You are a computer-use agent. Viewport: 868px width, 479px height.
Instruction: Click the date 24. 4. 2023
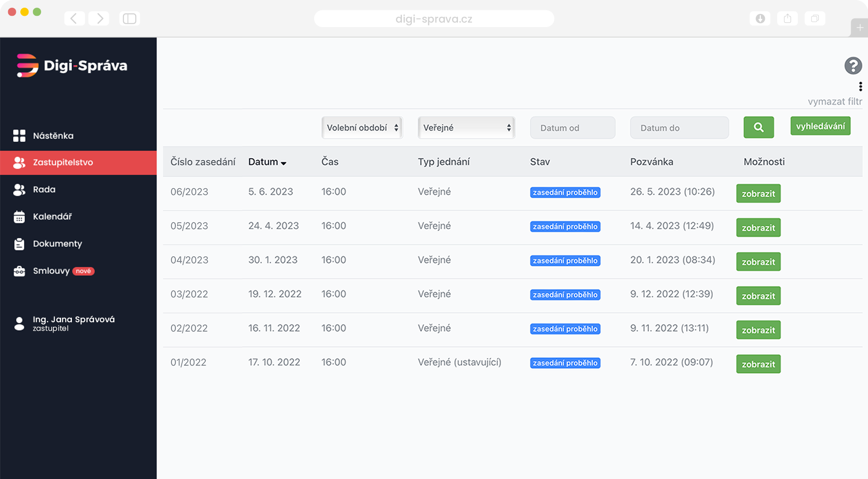click(x=274, y=226)
